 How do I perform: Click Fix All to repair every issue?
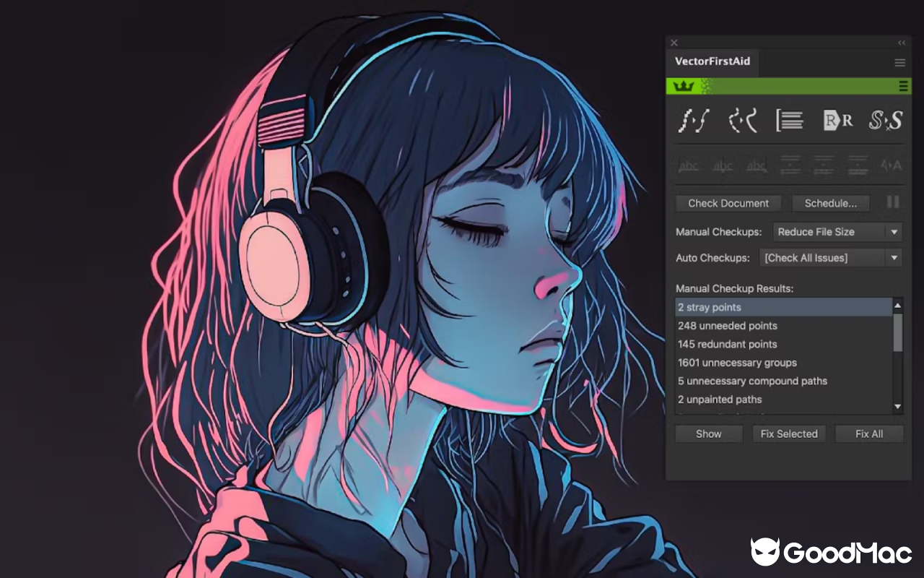869,433
